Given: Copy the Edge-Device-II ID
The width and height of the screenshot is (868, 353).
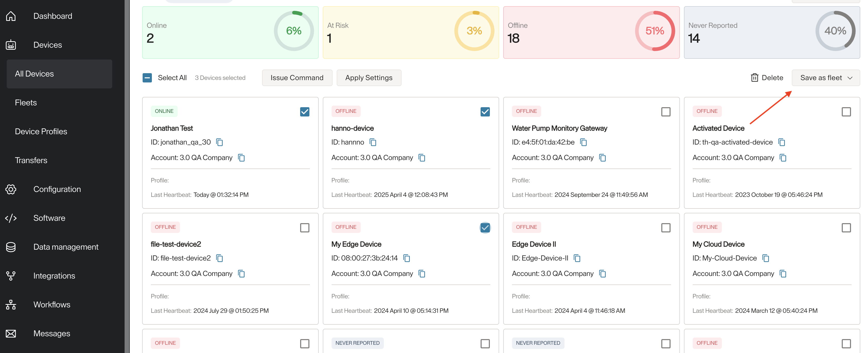Looking at the screenshot, I should (x=577, y=258).
